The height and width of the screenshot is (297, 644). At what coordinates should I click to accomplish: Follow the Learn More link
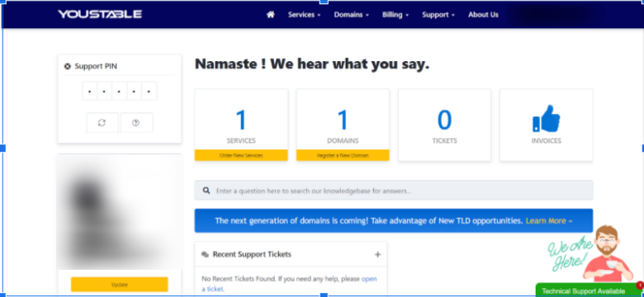pyautogui.click(x=549, y=221)
